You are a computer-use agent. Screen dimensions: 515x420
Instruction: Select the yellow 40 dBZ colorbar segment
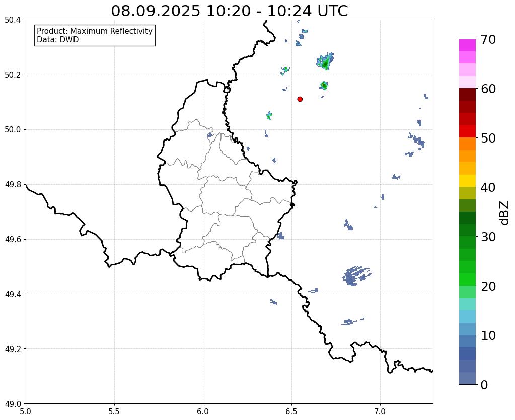467,181
